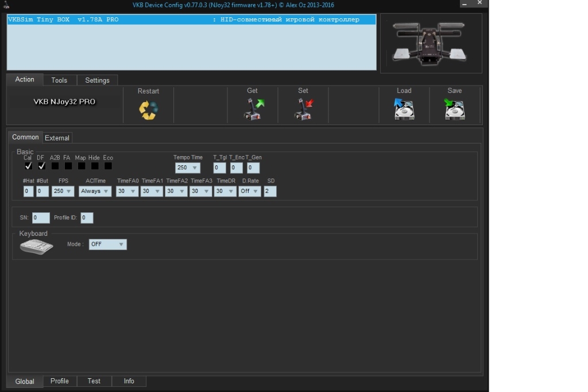Enable the Hide checkbox
The width and height of the screenshot is (588, 392).
tap(95, 166)
